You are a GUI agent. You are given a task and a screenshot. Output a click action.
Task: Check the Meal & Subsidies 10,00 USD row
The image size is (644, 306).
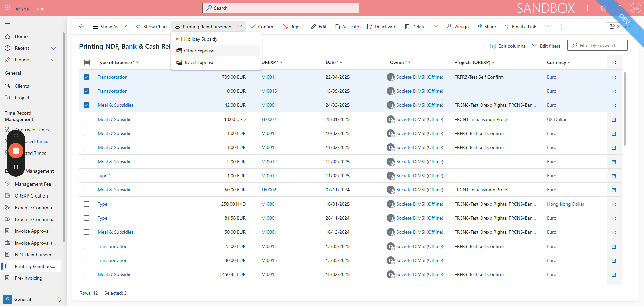pyautogui.click(x=87, y=119)
